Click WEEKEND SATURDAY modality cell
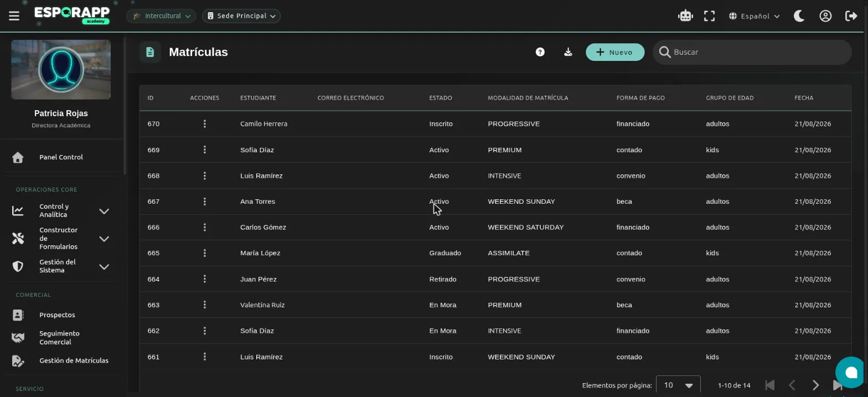 coord(526,228)
